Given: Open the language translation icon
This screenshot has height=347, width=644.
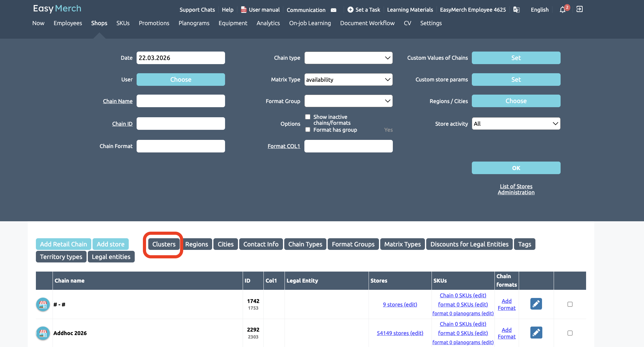Looking at the screenshot, I should (516, 10).
